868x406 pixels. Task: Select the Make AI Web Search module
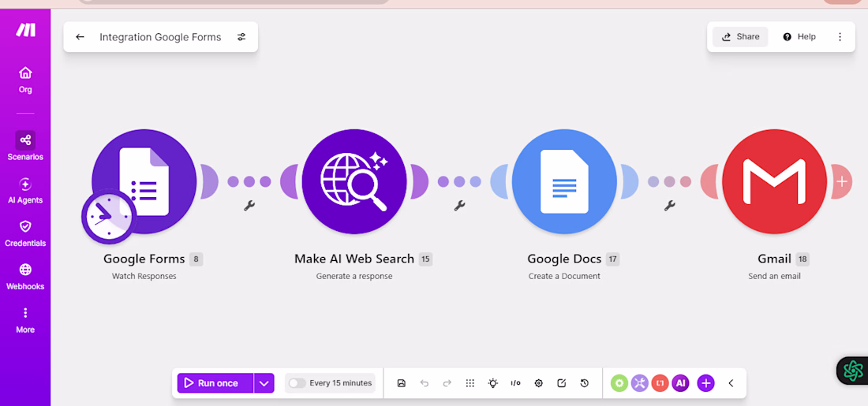click(354, 181)
